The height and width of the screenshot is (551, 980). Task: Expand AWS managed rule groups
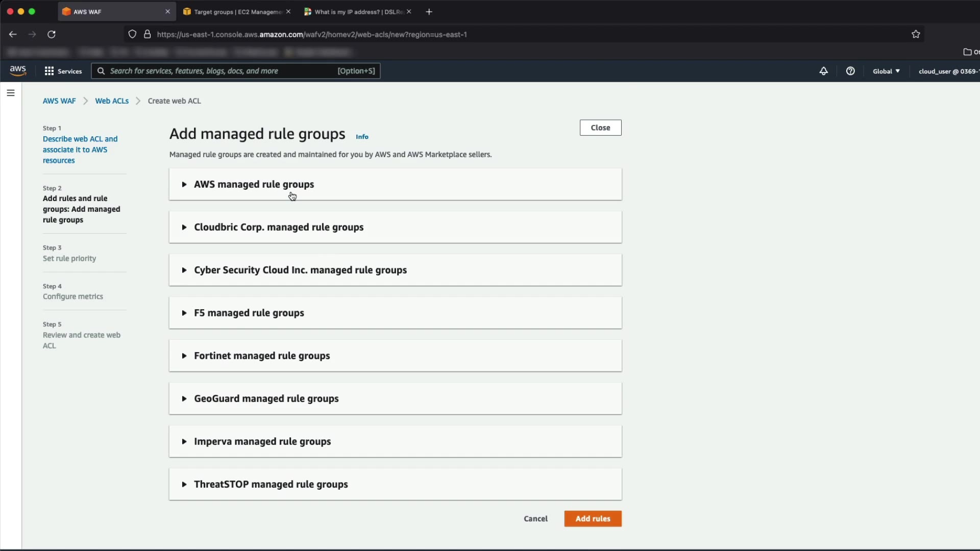(x=254, y=184)
